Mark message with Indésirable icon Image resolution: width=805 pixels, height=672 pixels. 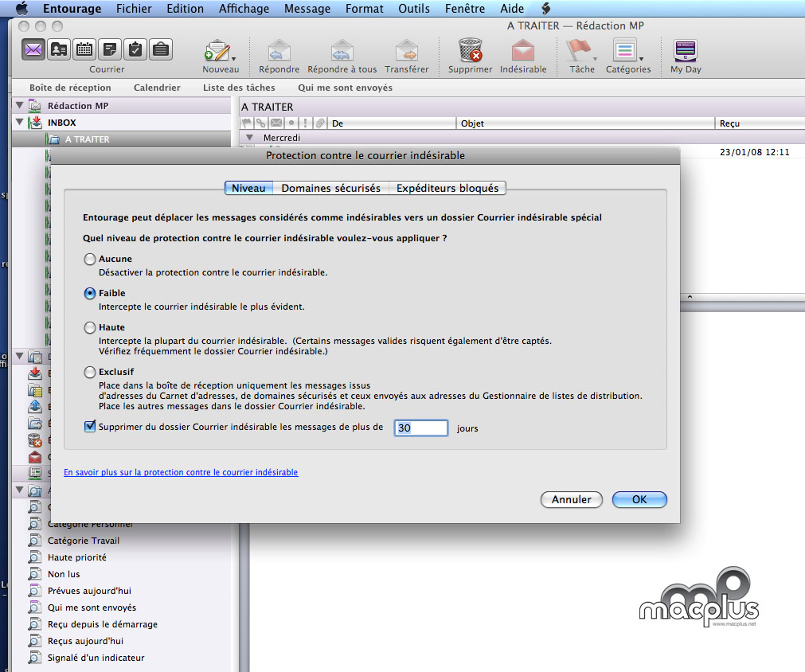[x=523, y=51]
